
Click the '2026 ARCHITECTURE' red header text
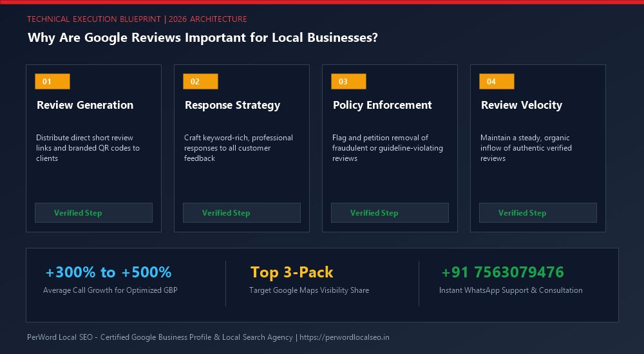click(208, 19)
